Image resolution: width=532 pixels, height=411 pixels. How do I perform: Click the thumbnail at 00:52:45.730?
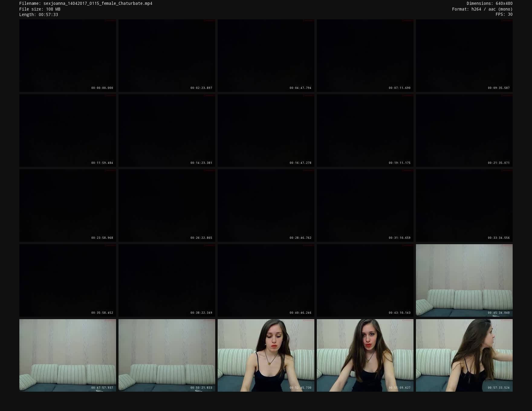tap(266, 355)
